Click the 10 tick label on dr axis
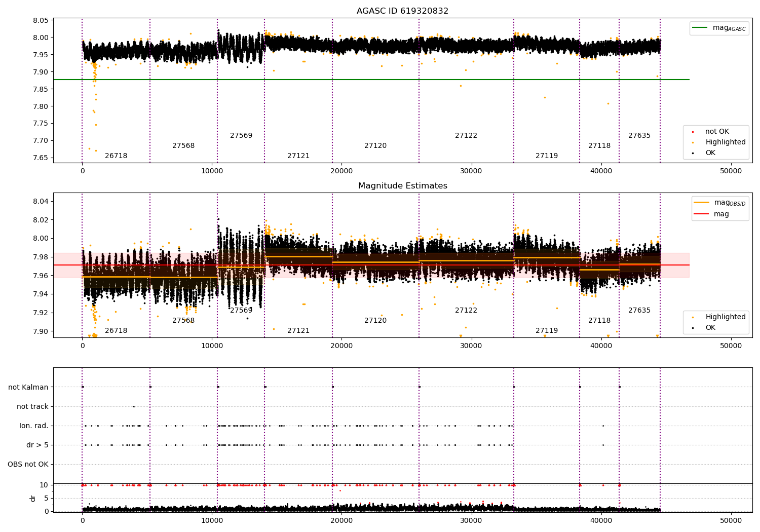This screenshot has width=760, height=532. 44,485
